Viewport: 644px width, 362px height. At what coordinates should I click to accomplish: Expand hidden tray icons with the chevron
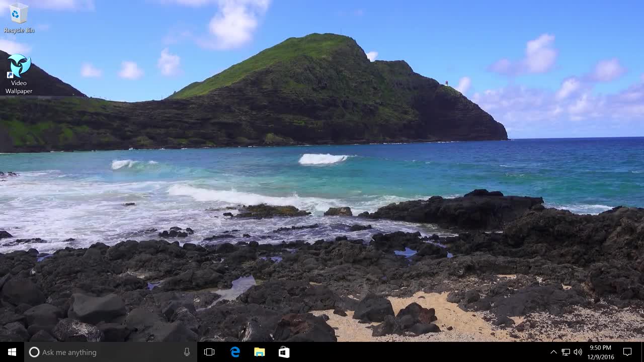[553, 352]
